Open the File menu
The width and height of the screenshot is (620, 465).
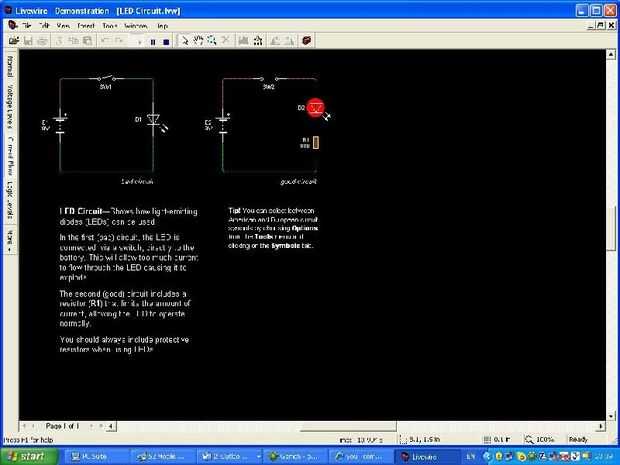[27, 26]
